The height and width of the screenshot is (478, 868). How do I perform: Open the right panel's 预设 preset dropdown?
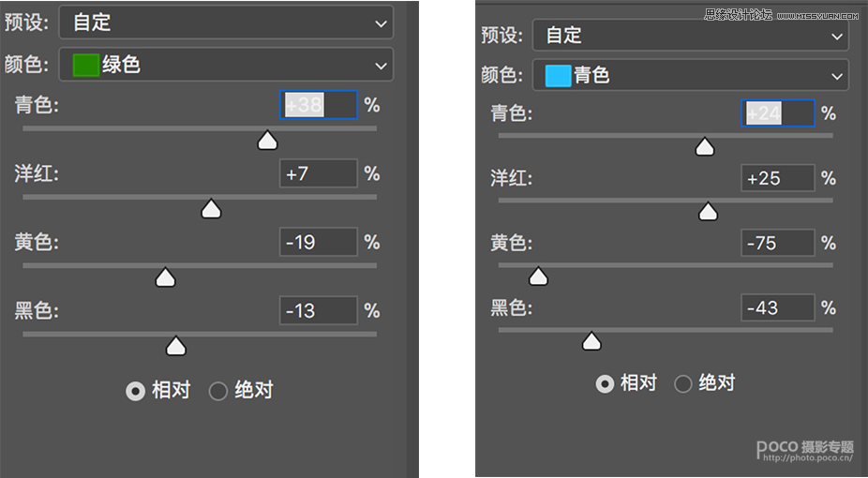point(690,36)
